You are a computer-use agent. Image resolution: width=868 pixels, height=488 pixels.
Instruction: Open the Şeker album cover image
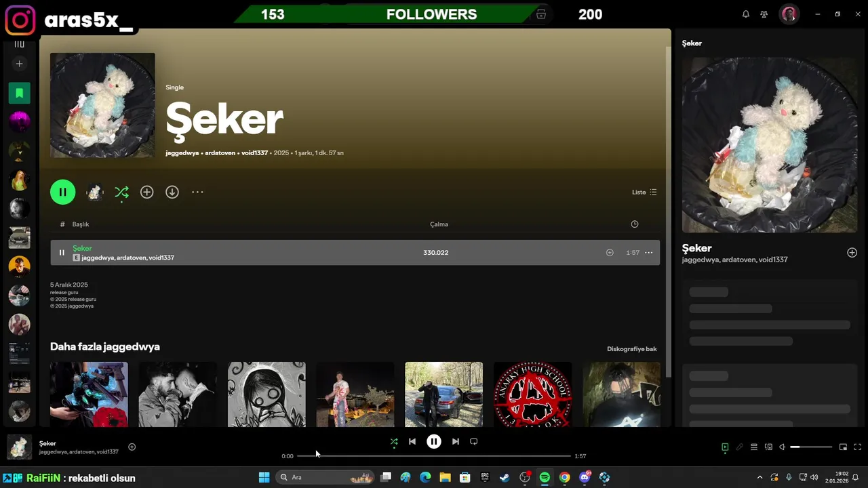pos(102,105)
